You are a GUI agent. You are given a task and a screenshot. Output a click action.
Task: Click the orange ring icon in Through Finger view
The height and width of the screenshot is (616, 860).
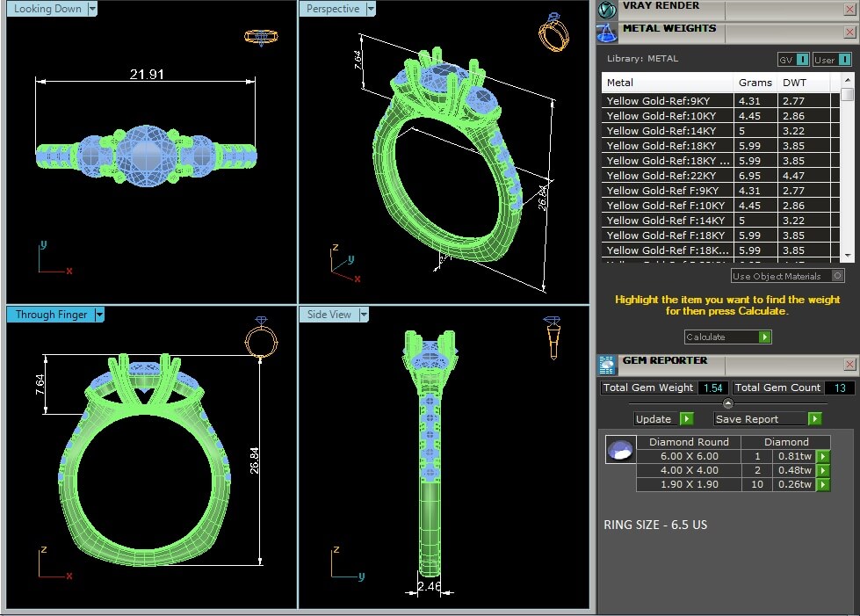pyautogui.click(x=261, y=337)
